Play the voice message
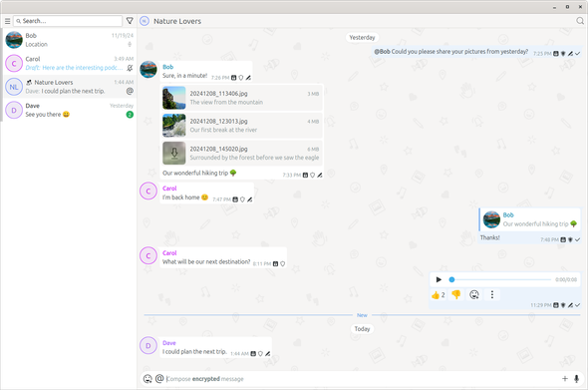588x390 pixels. [439, 279]
